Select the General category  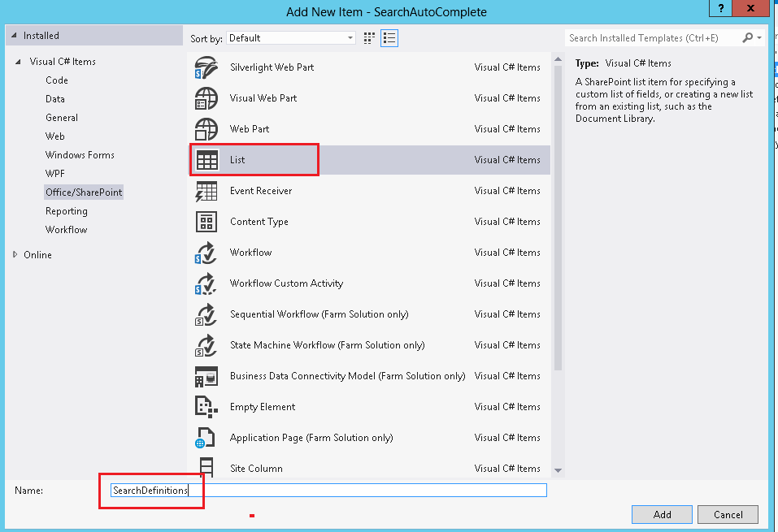(62, 118)
